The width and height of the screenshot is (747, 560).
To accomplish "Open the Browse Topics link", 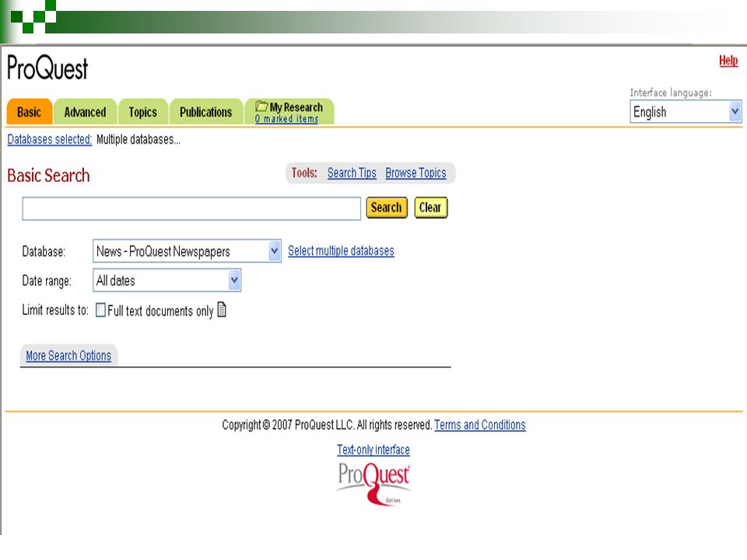I will (x=416, y=173).
